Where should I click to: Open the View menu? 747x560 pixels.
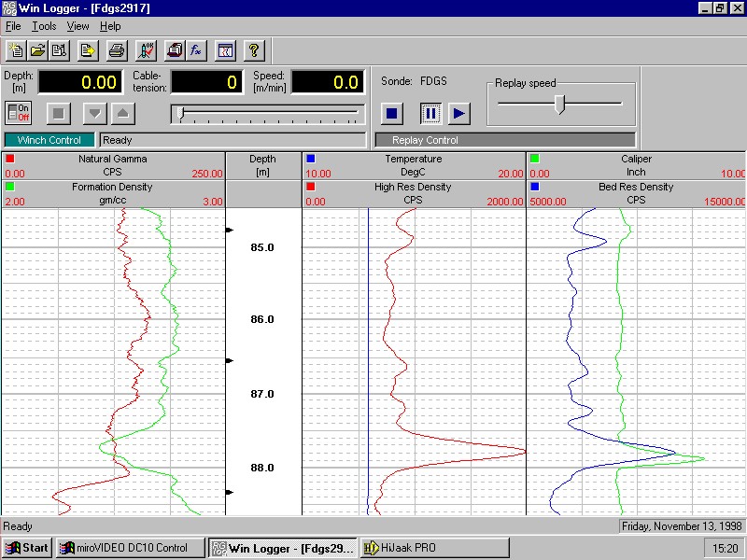click(x=78, y=27)
